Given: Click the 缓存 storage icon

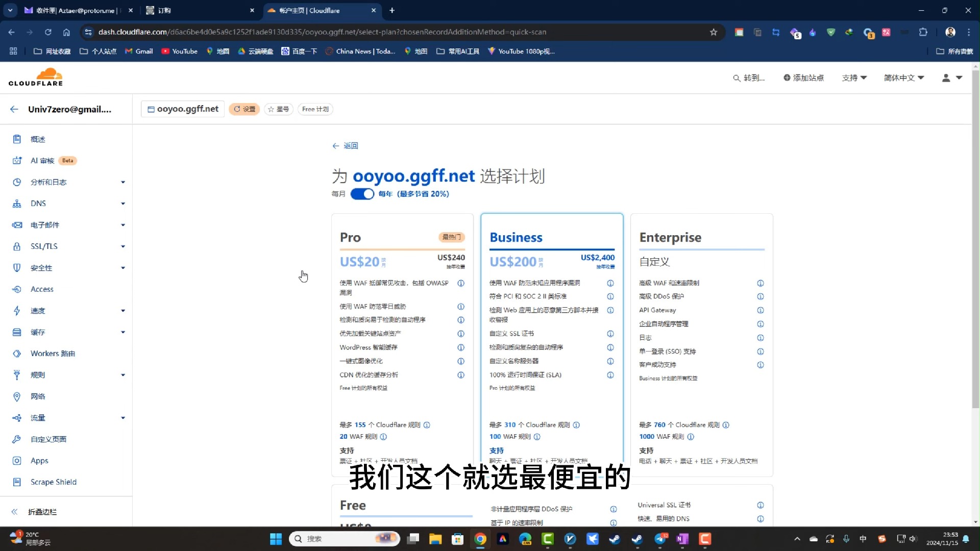Looking at the screenshot, I should [17, 332].
